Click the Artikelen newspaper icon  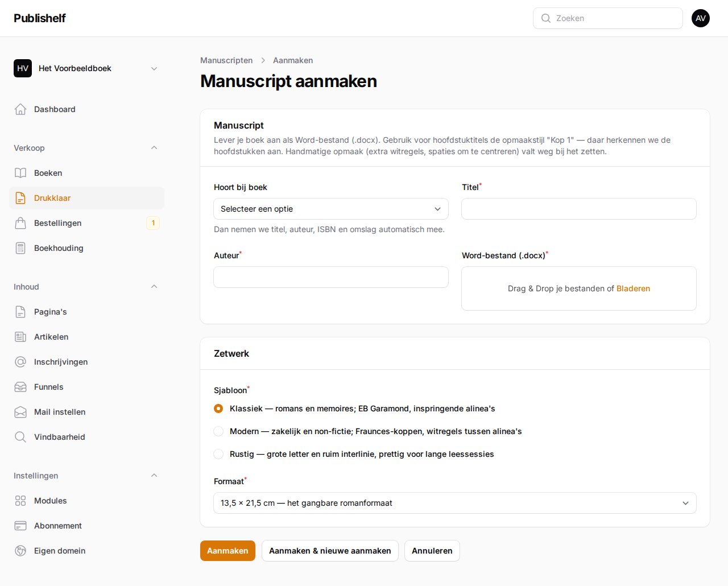click(x=20, y=337)
